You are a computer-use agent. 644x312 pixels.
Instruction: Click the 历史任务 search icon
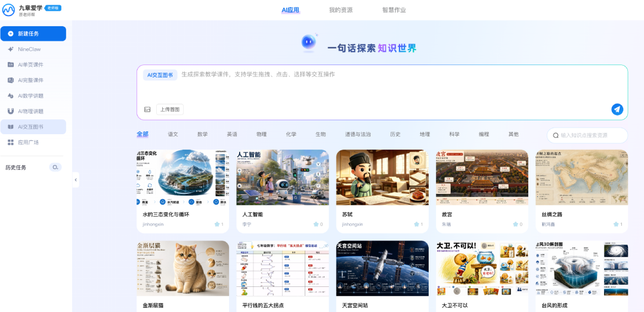click(x=55, y=167)
